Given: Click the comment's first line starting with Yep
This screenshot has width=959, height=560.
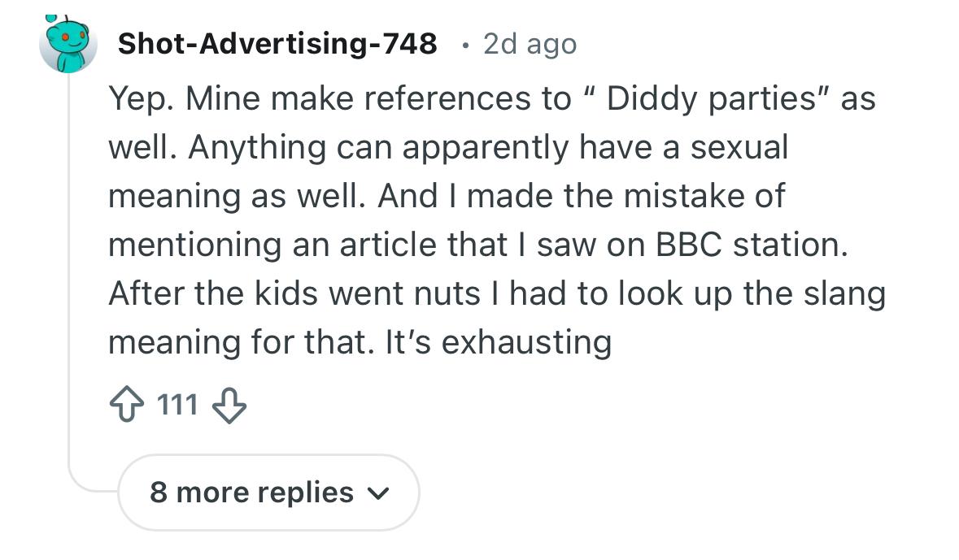Looking at the screenshot, I should click(491, 99).
